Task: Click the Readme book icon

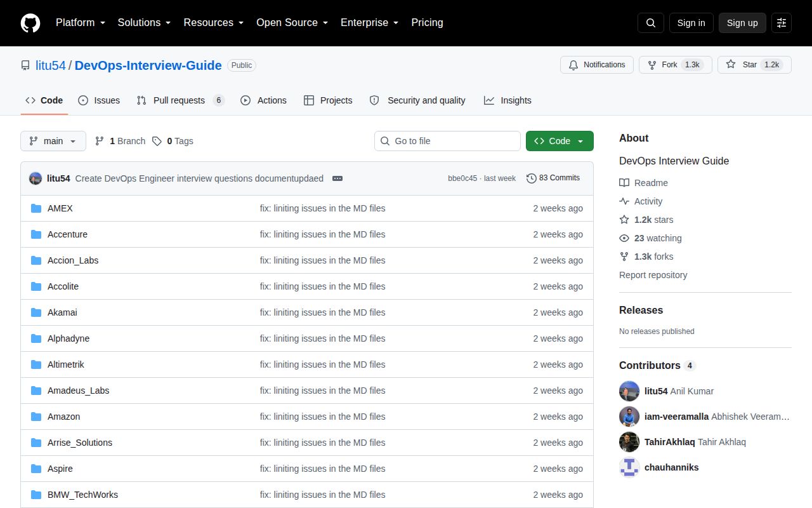Action: [624, 183]
